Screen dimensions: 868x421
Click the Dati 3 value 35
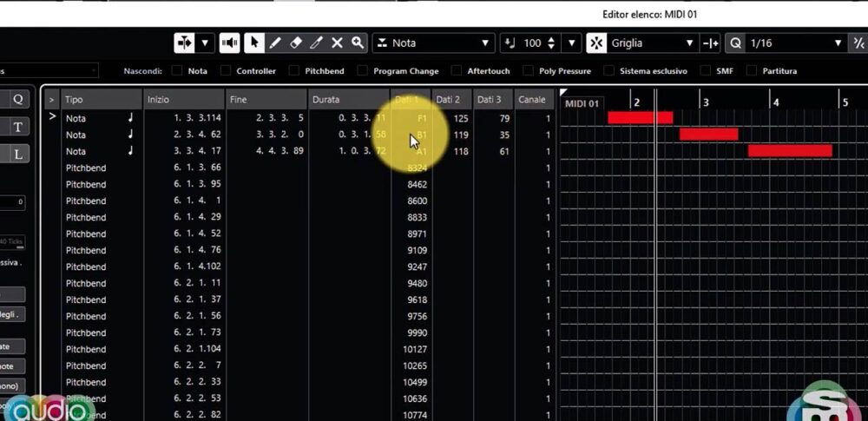pos(503,135)
